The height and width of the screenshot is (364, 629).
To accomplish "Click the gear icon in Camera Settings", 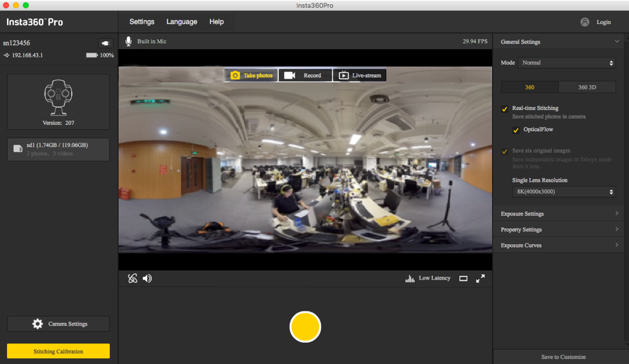I will coord(38,324).
